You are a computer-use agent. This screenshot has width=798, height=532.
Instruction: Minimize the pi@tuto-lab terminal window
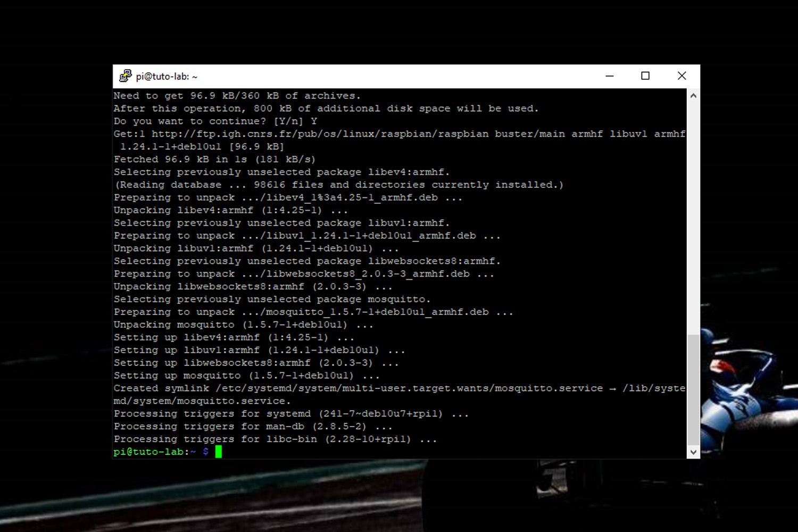click(x=610, y=76)
